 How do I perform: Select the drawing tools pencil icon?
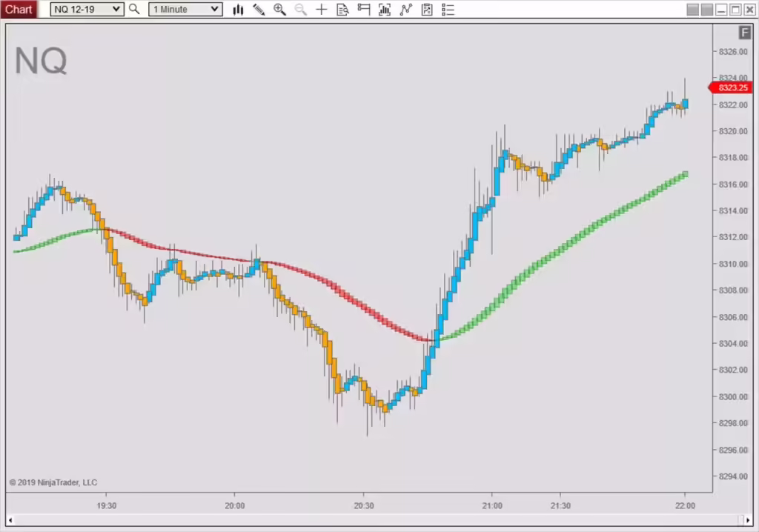point(259,10)
